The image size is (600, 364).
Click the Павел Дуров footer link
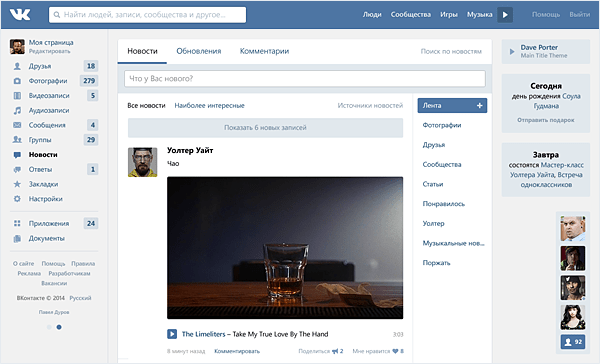click(x=54, y=312)
